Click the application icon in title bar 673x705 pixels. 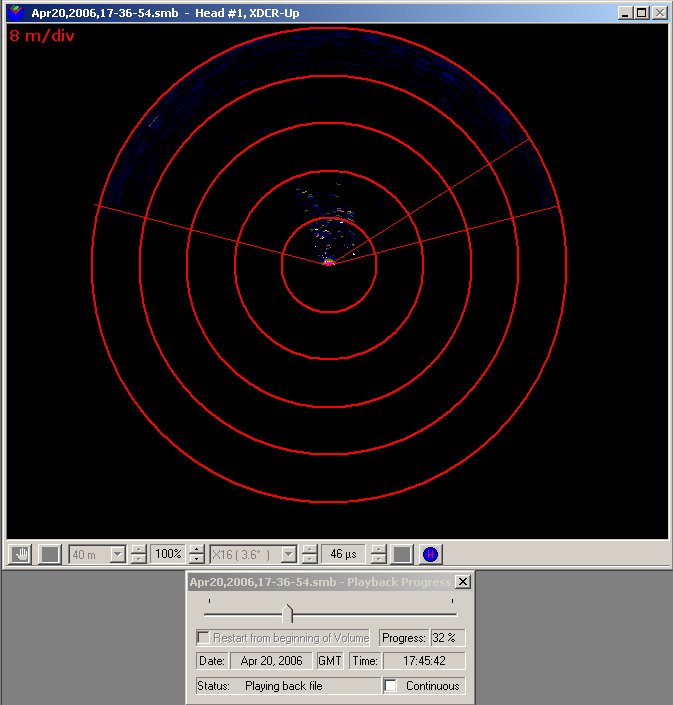tap(16, 13)
